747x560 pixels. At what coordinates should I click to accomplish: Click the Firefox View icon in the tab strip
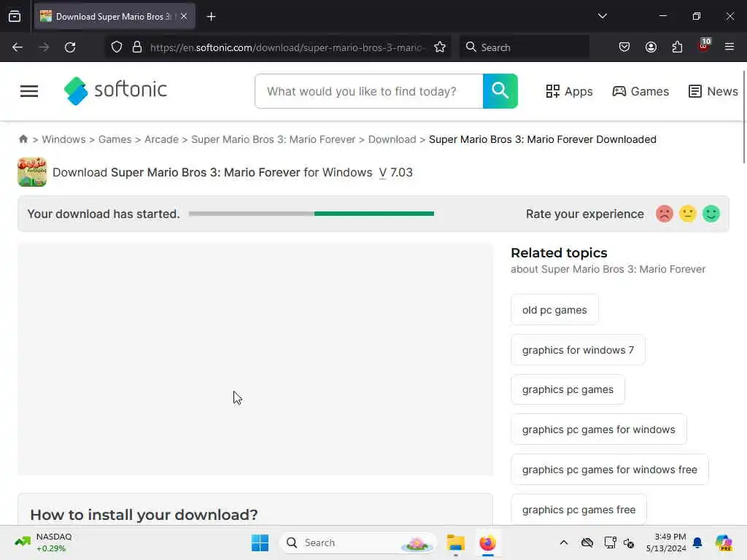(x=15, y=16)
